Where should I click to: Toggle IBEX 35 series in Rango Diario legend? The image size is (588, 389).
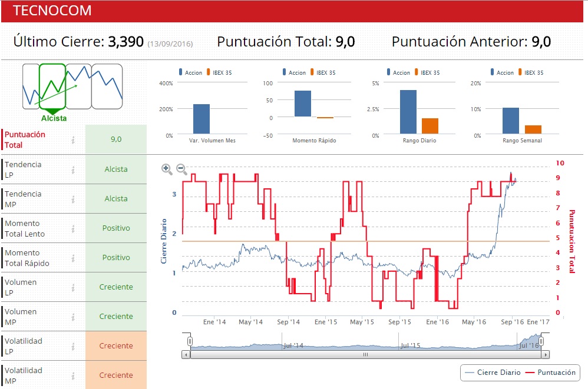click(428, 72)
